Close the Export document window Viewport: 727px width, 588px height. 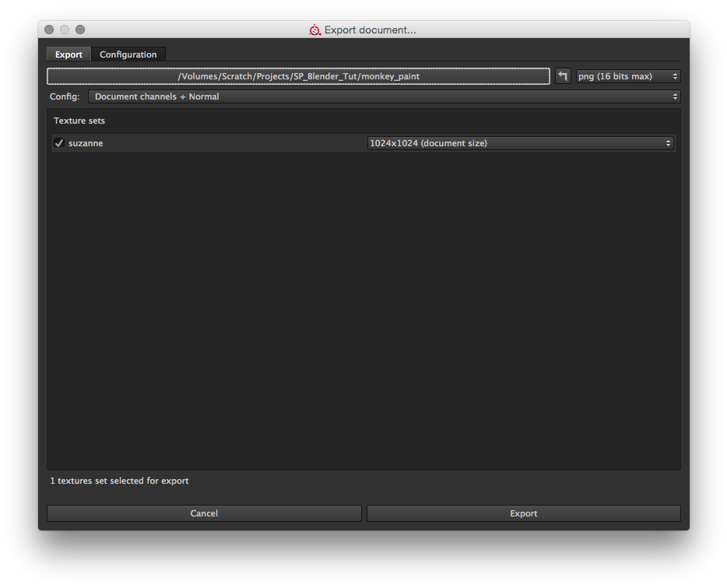pyautogui.click(x=49, y=30)
